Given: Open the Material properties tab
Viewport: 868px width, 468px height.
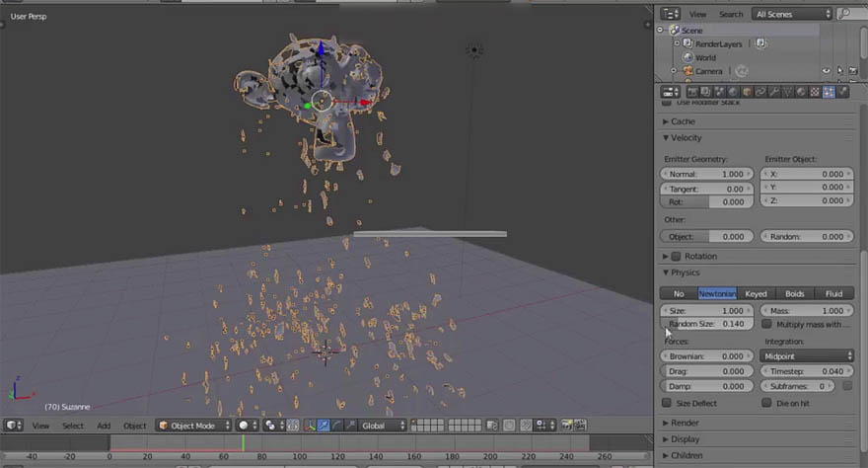Looking at the screenshot, I should (x=801, y=92).
